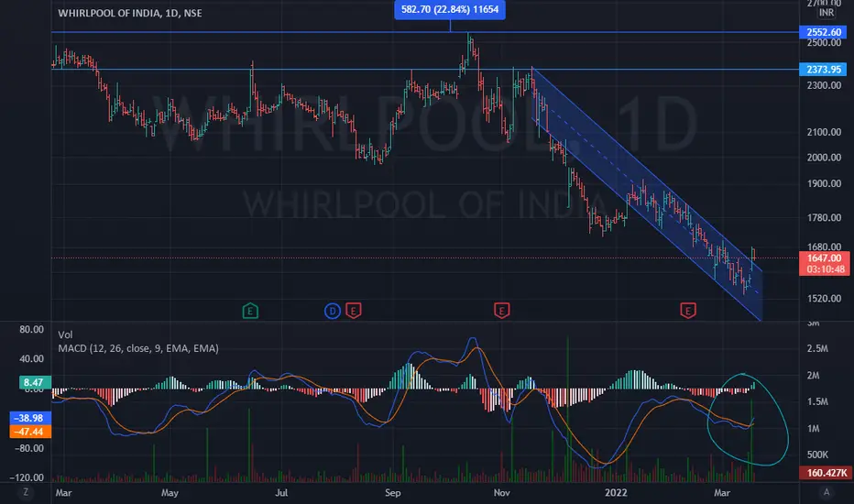Click the green E earnings marker

250,312
